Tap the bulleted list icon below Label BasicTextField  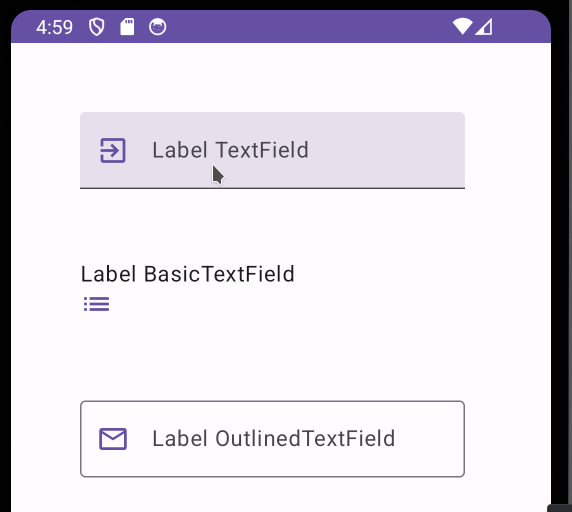click(97, 304)
